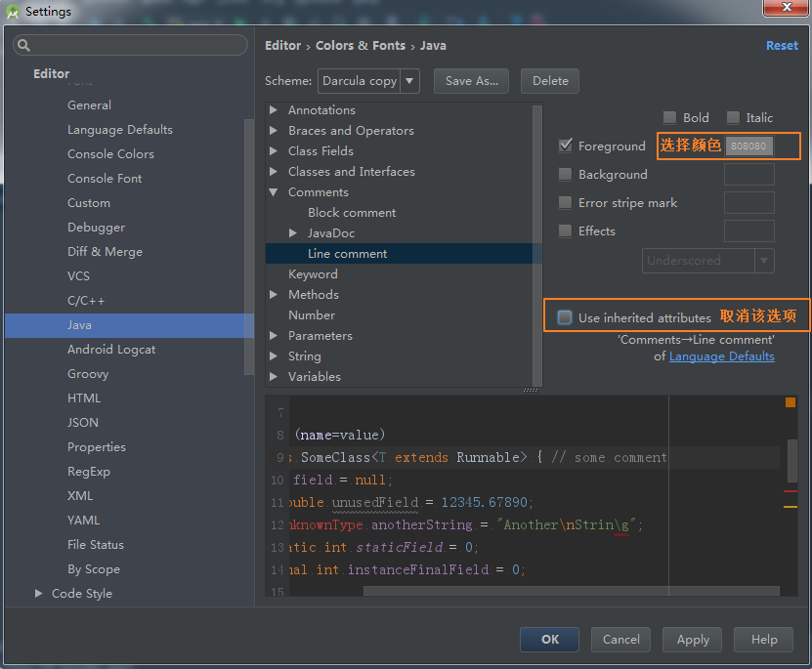Select HTML in the sidebar

point(84,397)
